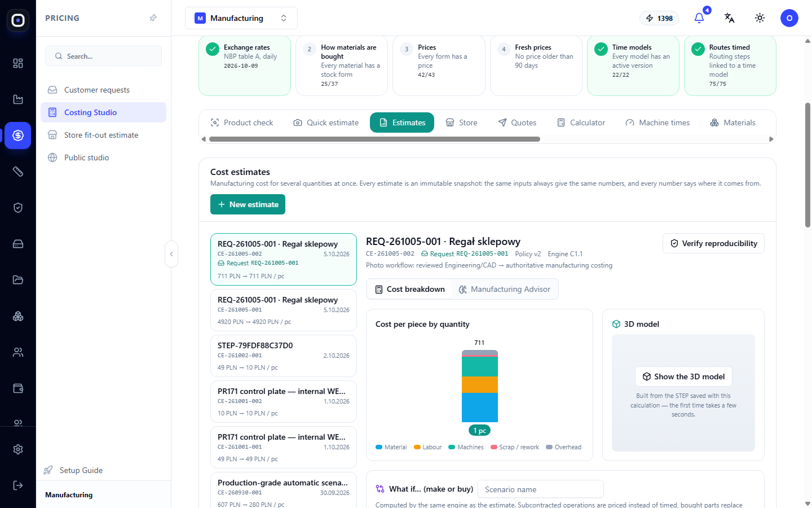Viewport: 812px width, 508px height.
Task: Pin the Pricing sidebar panel
Action: coord(153,18)
